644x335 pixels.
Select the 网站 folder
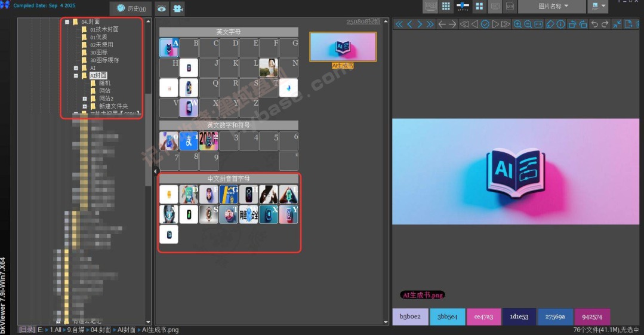(104, 91)
